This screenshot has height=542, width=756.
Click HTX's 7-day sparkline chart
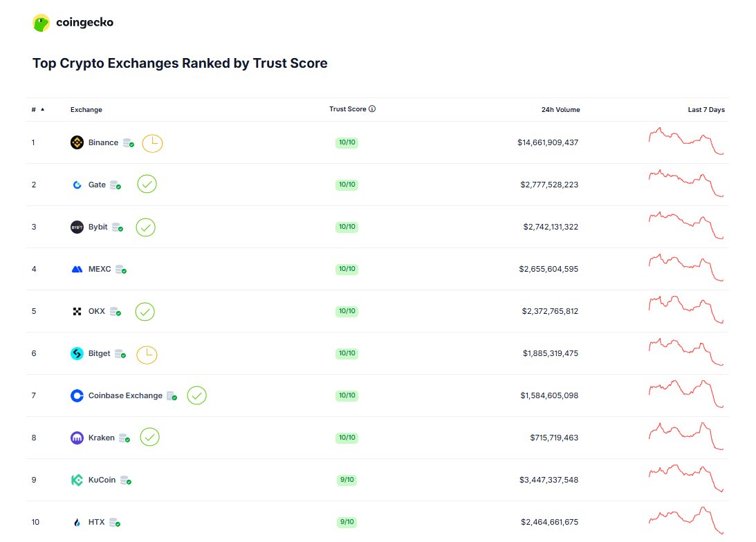click(x=686, y=521)
